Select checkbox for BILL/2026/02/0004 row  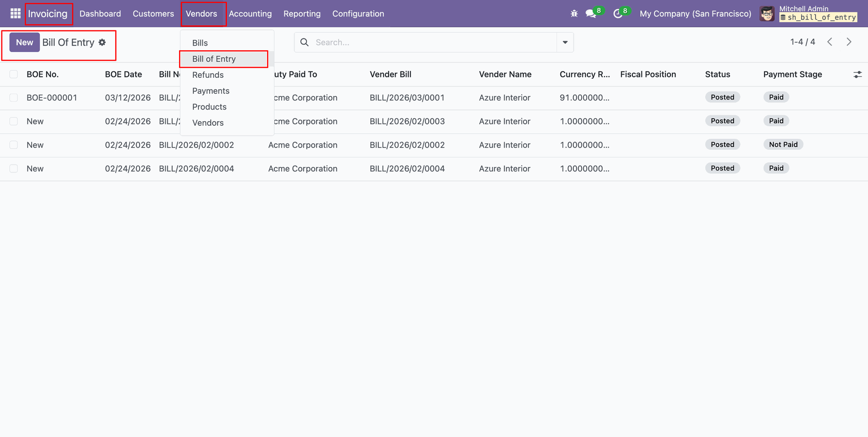click(x=14, y=169)
